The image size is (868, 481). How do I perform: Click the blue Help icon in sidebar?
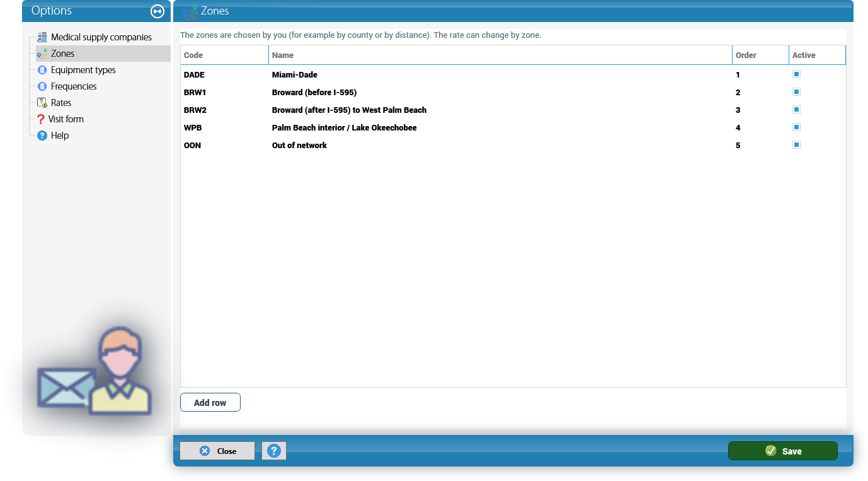[42, 136]
